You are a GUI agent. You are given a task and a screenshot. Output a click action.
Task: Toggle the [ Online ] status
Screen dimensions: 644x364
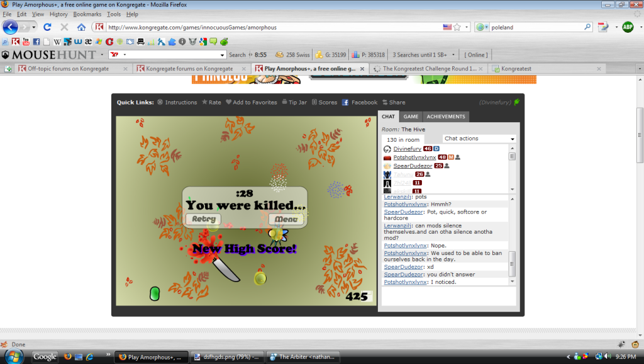476,55
